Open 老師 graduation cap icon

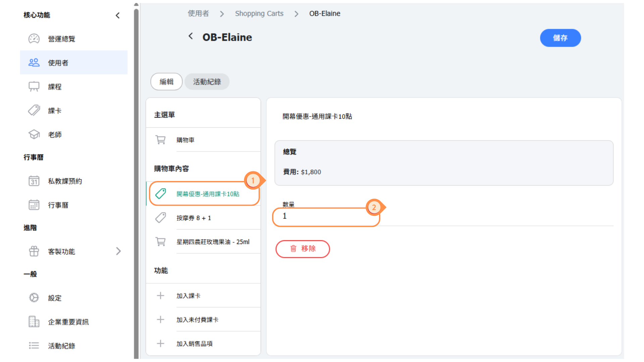tap(34, 135)
